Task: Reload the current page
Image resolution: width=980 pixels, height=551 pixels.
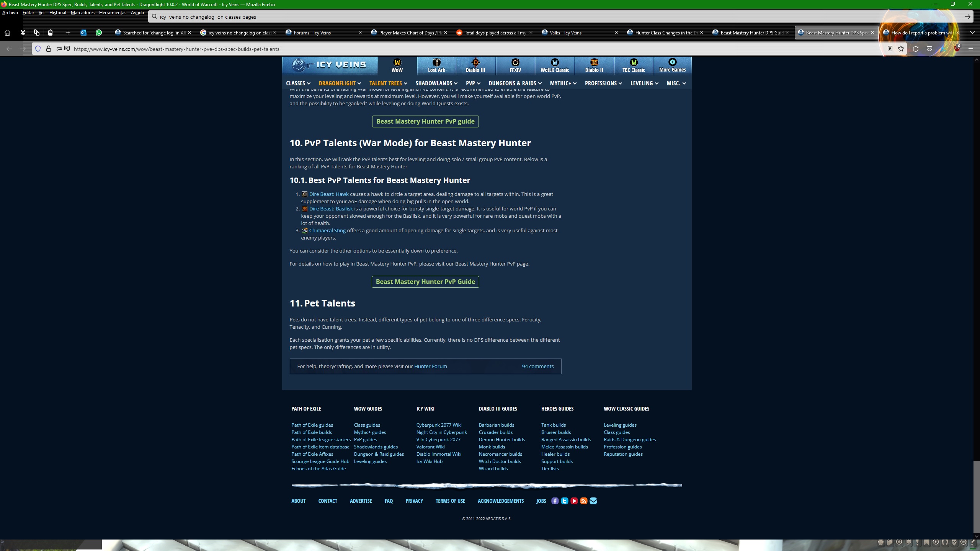Action: tap(916, 49)
